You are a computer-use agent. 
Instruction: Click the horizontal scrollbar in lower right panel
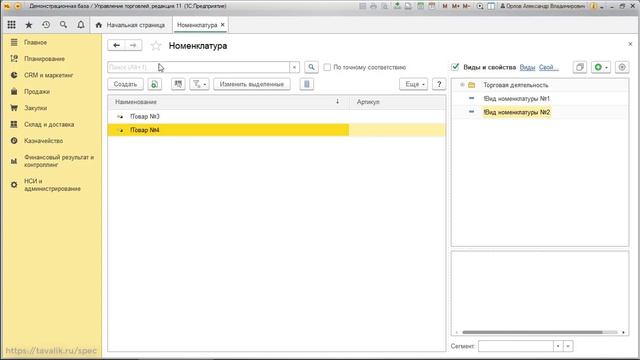[532, 332]
